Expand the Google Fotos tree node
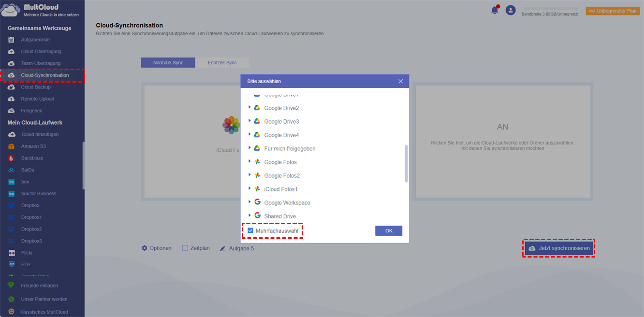The height and width of the screenshot is (317, 644). tap(249, 162)
